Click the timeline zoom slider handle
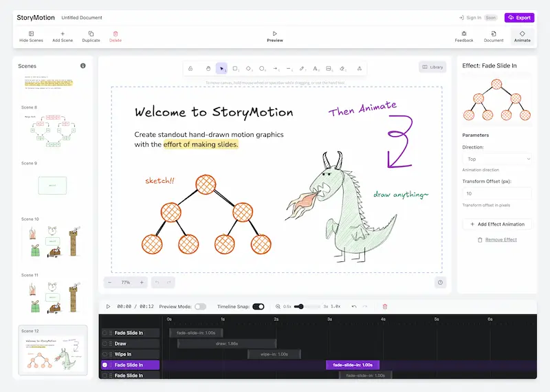The image size is (550, 392). [x=300, y=306]
